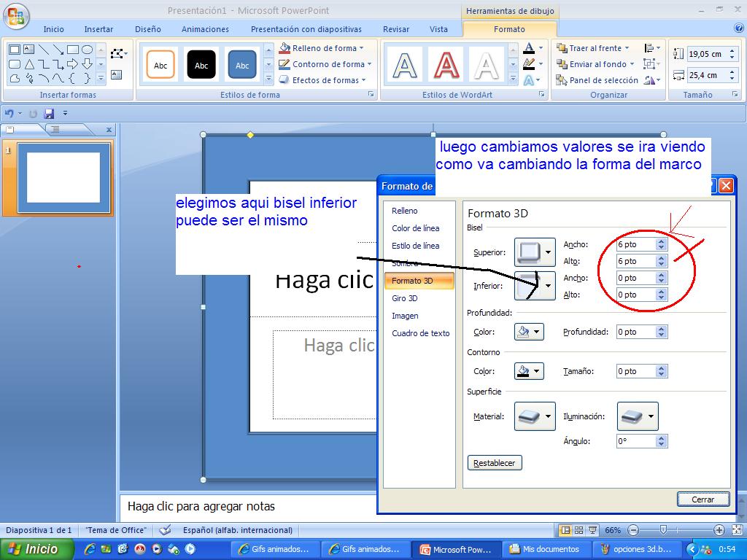This screenshot has height=560, width=747.
Task: Click the spell check icon in status bar
Action: point(165,530)
